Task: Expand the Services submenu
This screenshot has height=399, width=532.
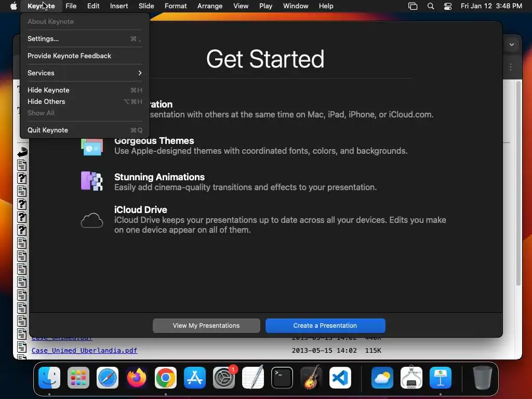Action: point(85,73)
